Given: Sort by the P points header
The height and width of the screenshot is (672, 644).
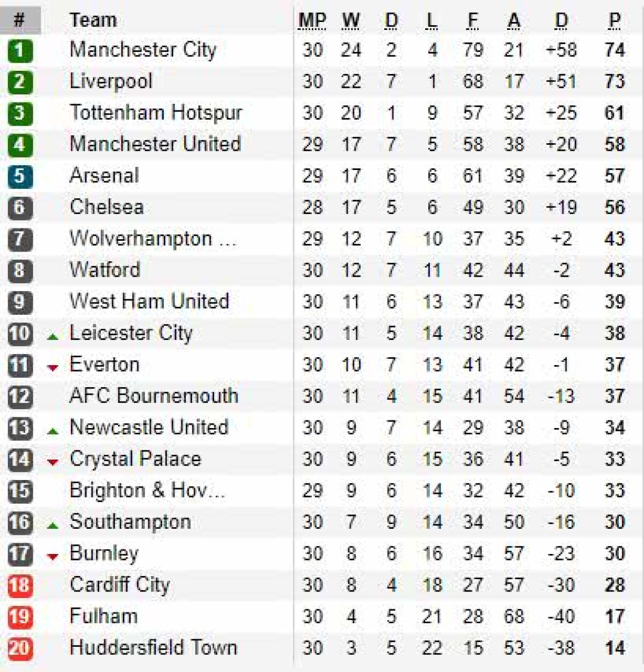Looking at the screenshot, I should (x=614, y=20).
